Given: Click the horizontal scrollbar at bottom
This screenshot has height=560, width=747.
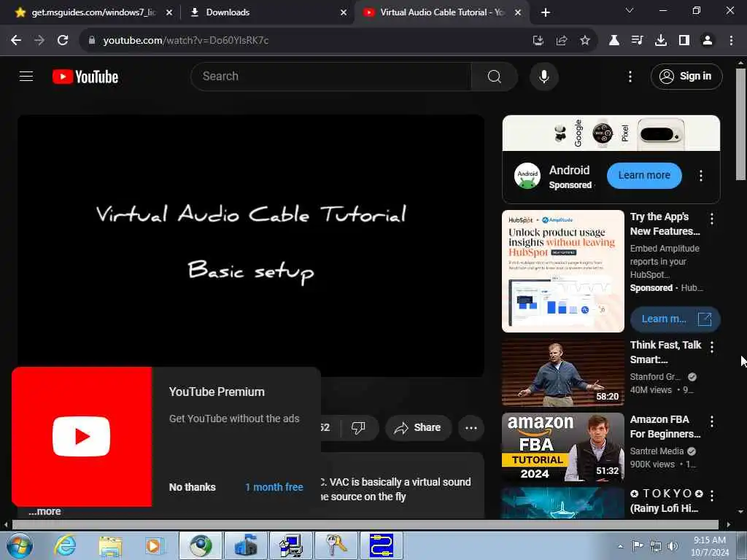Looking at the screenshot, I should [365, 525].
